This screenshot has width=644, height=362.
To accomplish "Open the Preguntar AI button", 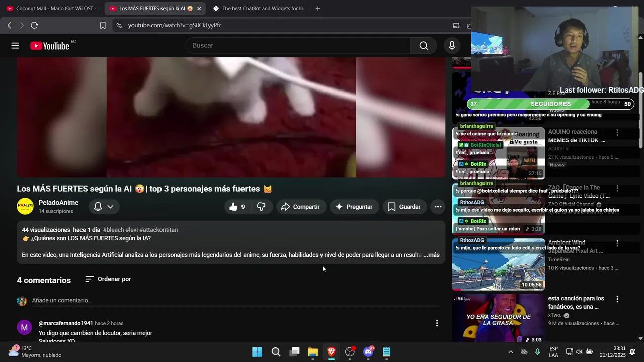I will pos(354,207).
